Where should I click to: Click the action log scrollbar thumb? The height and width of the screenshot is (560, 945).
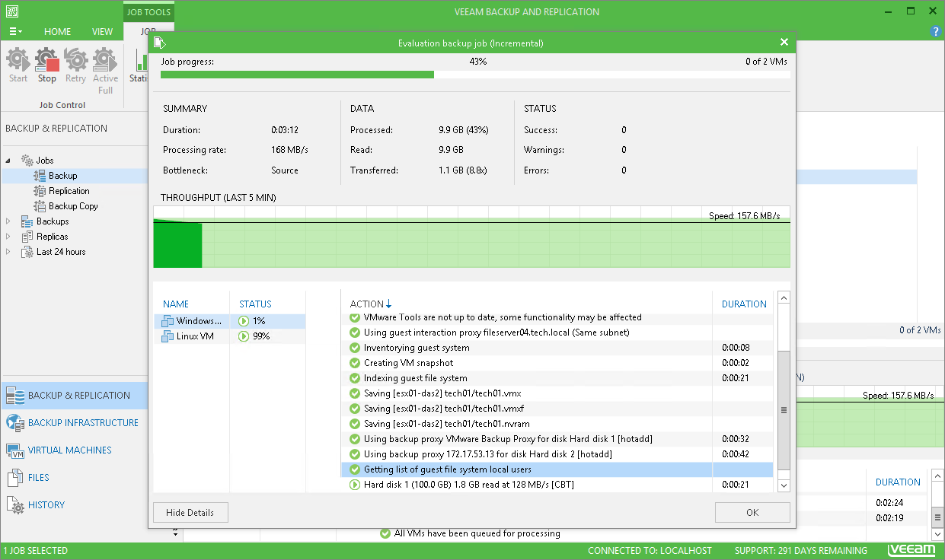[x=784, y=410]
